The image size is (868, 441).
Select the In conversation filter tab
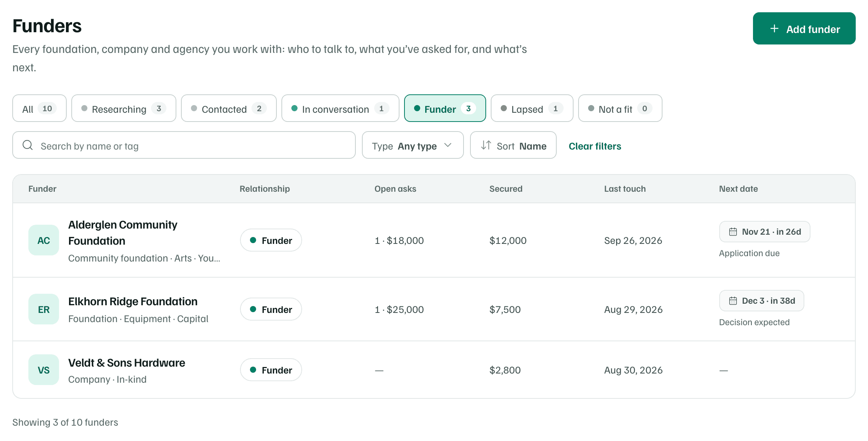340,108
